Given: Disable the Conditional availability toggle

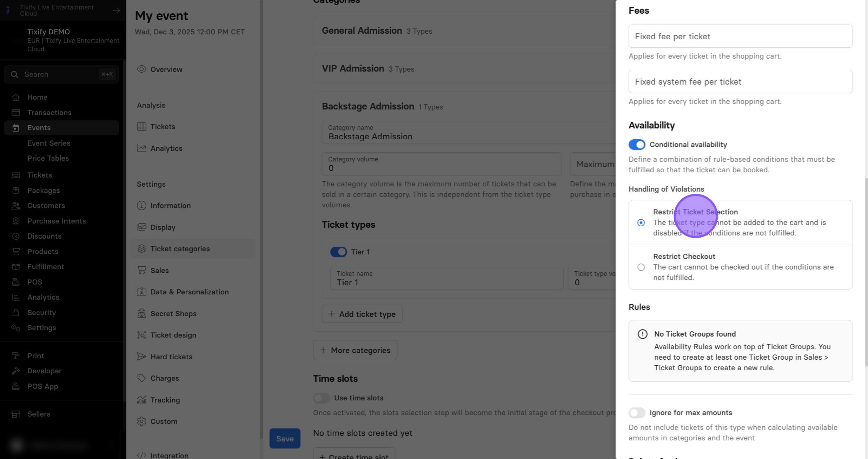Looking at the screenshot, I should click(637, 145).
